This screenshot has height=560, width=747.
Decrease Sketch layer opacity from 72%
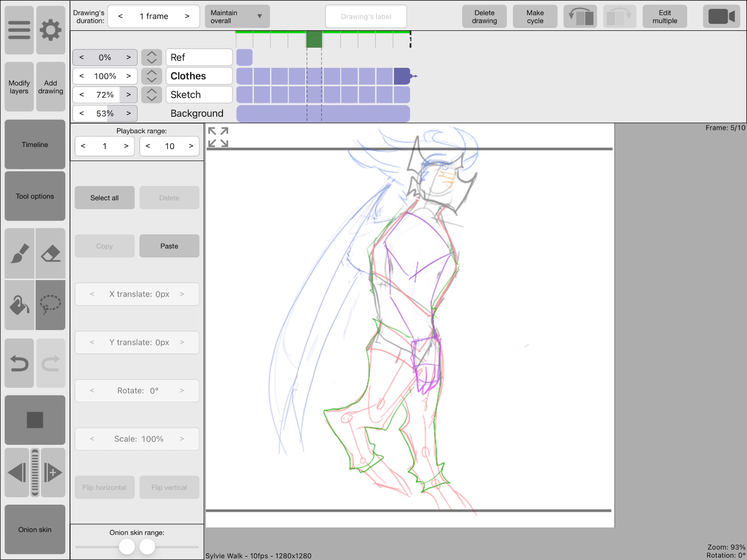pyautogui.click(x=82, y=94)
